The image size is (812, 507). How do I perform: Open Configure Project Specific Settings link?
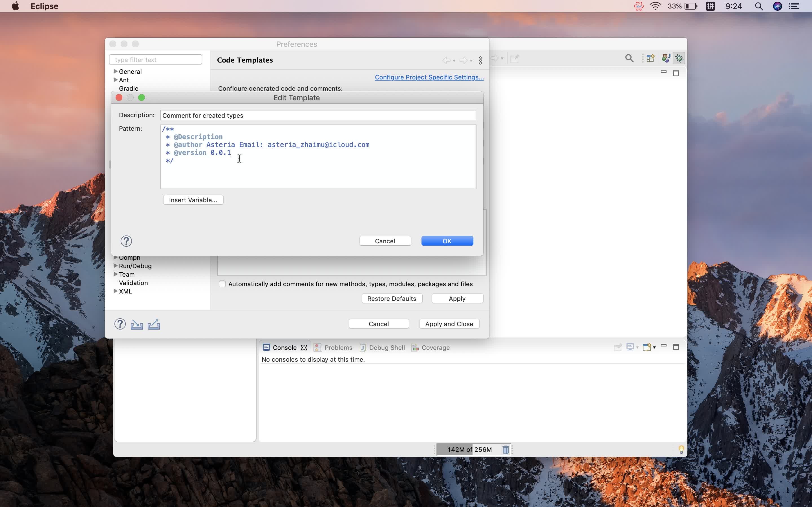429,77
